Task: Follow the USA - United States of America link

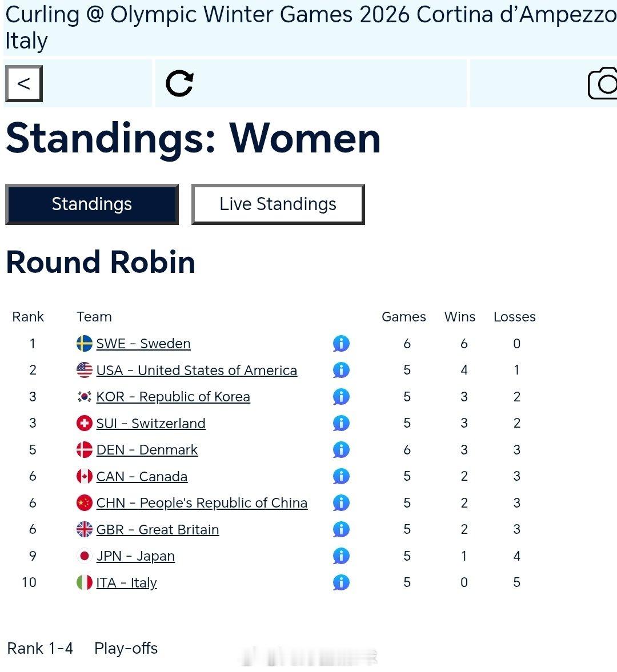Action: point(197,371)
